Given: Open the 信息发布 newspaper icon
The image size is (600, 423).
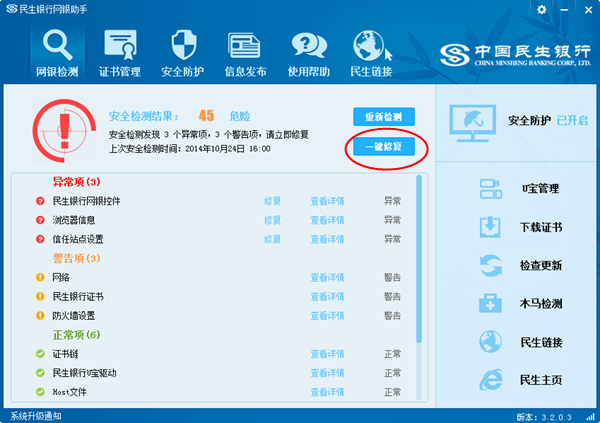Looking at the screenshot, I should [x=244, y=46].
